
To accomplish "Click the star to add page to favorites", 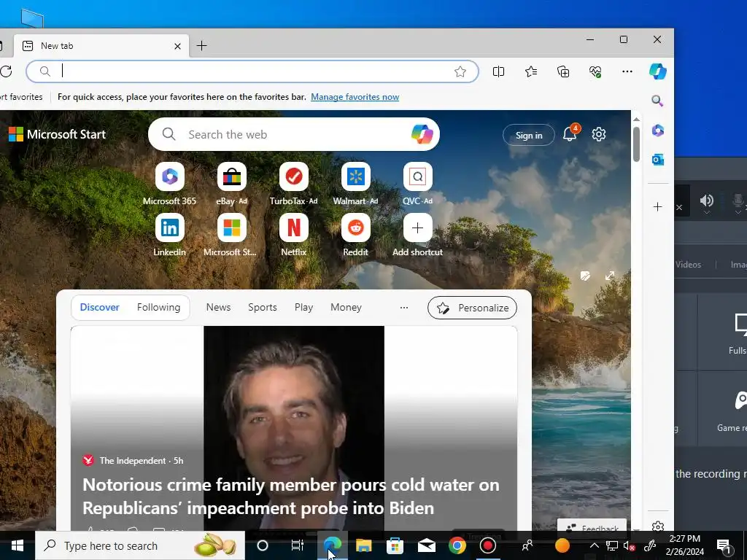I will point(460,71).
